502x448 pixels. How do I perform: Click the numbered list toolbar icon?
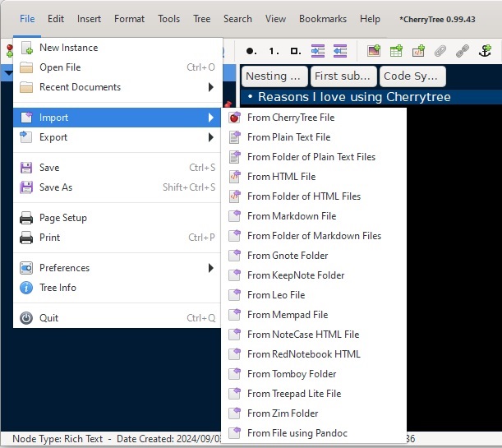point(274,51)
